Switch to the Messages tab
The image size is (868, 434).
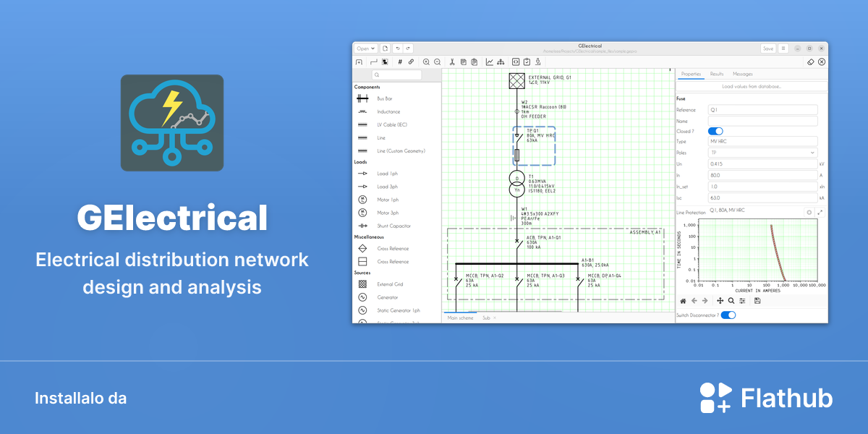coord(743,74)
